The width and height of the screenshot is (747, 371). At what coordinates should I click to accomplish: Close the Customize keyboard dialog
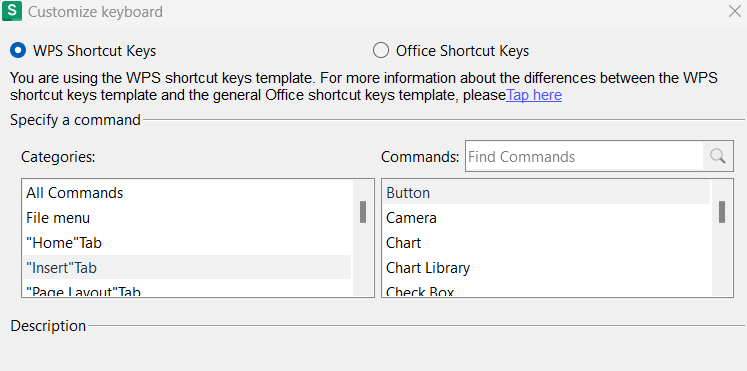click(x=735, y=11)
